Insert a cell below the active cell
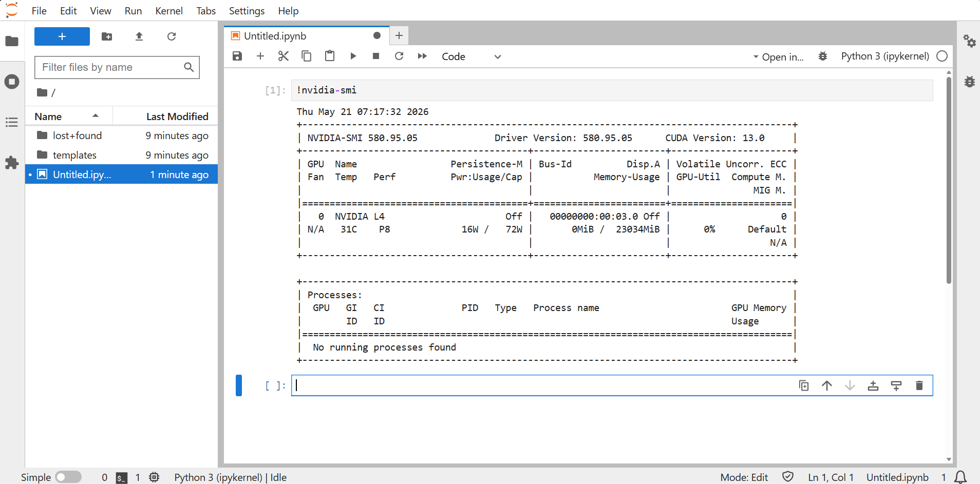The image size is (980, 484). pos(896,385)
